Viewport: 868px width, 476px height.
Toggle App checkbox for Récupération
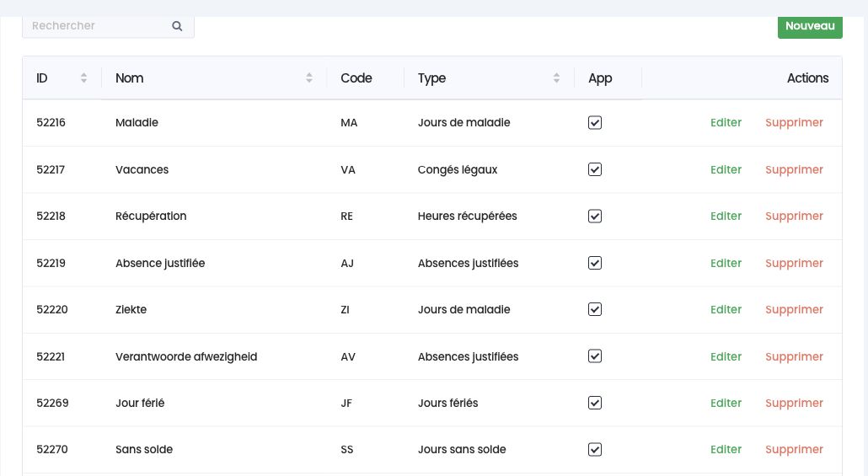point(595,216)
